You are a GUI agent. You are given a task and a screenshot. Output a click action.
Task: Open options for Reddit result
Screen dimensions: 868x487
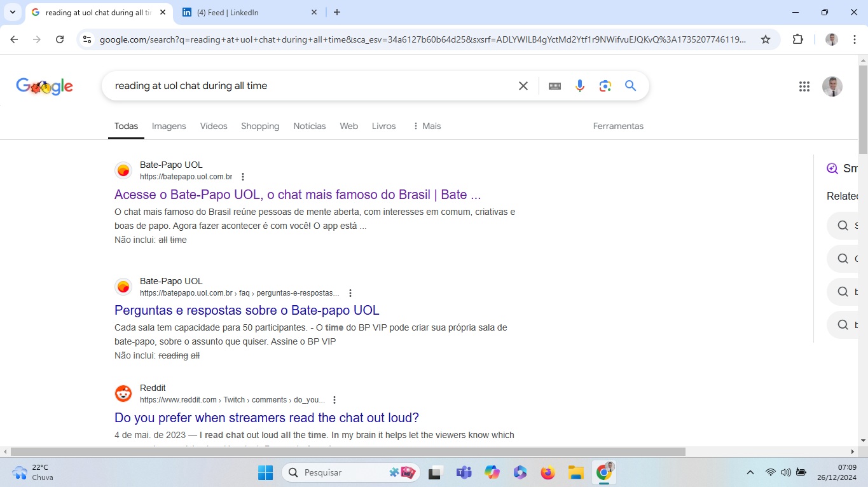(334, 400)
